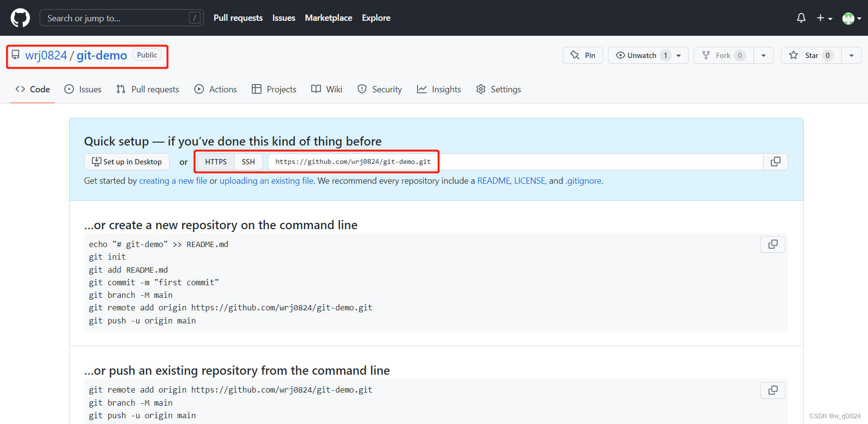Click the slash shortcut hint in search
868x424 pixels.
coord(195,18)
